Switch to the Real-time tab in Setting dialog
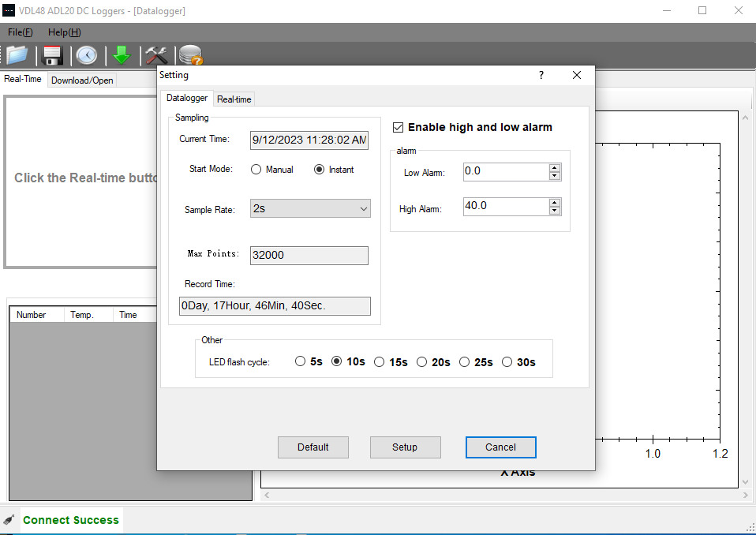756x535 pixels. (234, 99)
